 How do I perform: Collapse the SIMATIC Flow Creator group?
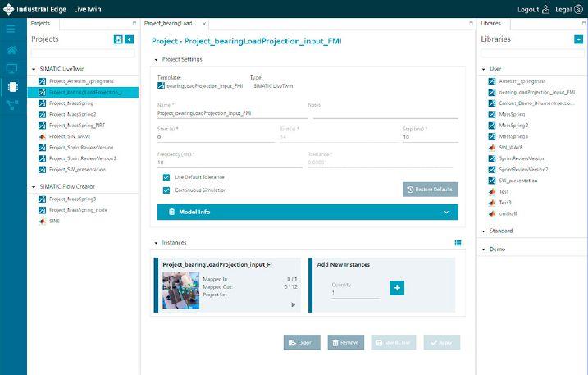(34, 186)
